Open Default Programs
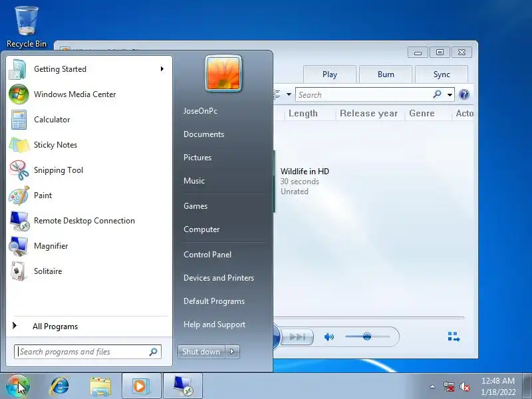Screen dimensions: 532x399 point(214,302)
